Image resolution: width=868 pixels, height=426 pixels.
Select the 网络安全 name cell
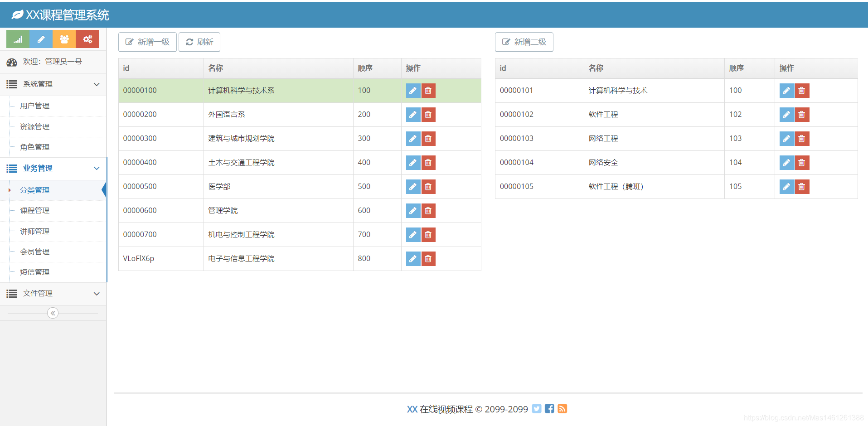pos(654,163)
